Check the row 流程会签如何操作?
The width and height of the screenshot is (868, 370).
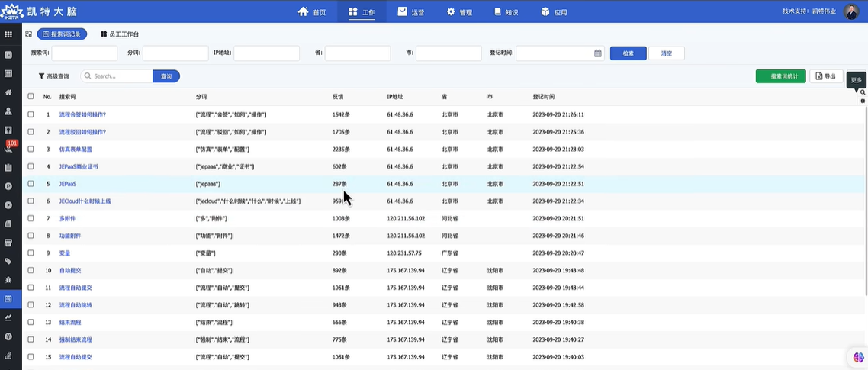tap(31, 114)
